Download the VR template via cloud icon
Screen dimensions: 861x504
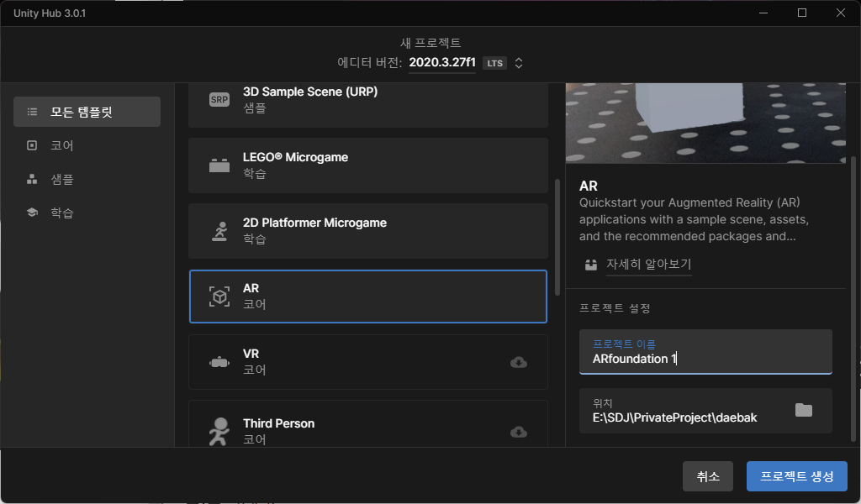point(518,362)
